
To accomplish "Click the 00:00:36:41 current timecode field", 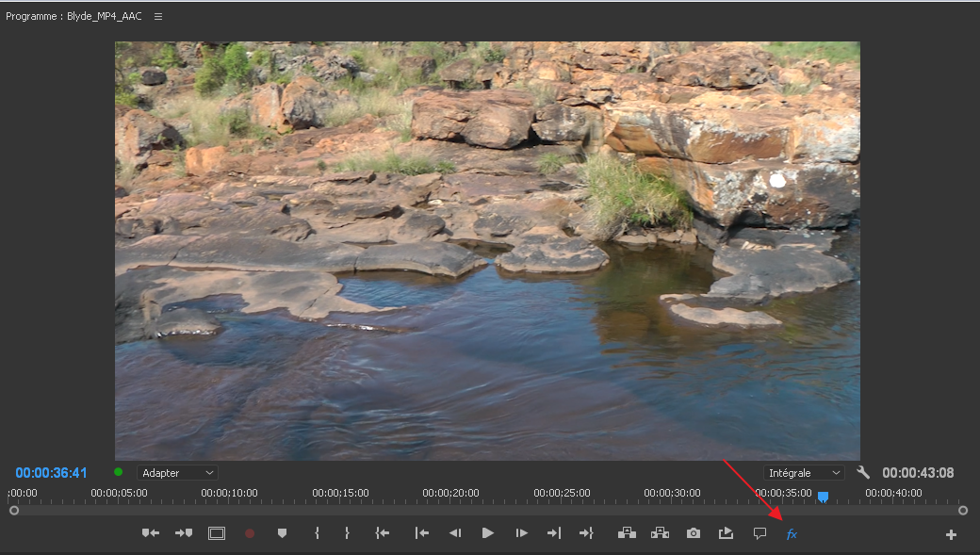I will (x=51, y=473).
